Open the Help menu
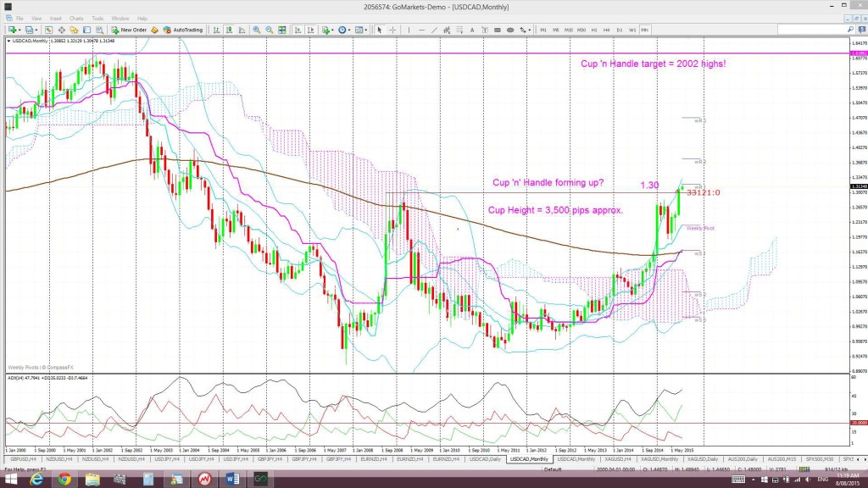 point(142,19)
